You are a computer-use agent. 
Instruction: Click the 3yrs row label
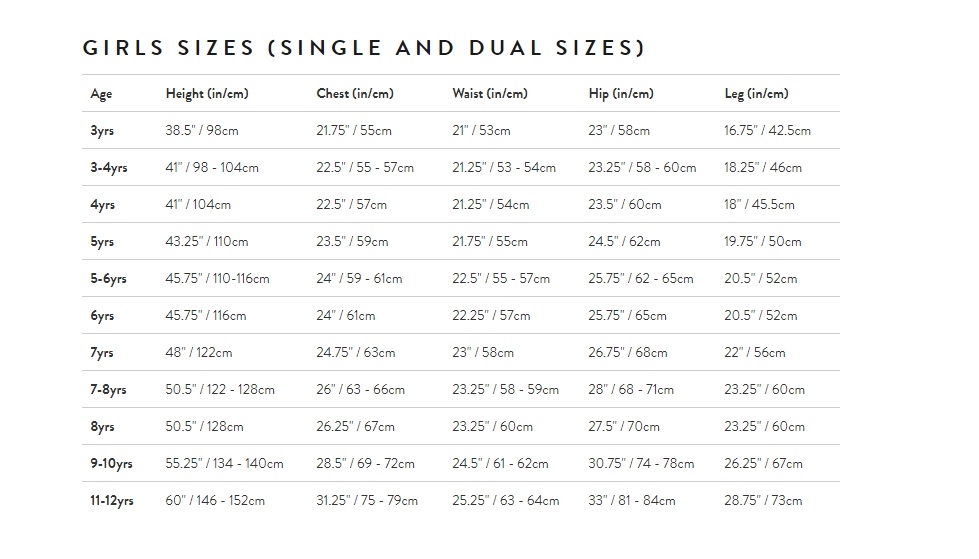pos(102,131)
